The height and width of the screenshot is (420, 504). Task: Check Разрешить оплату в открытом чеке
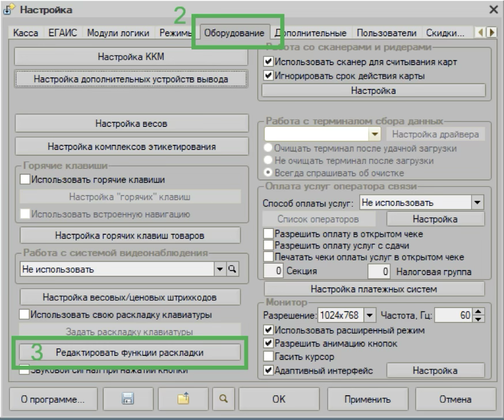(268, 234)
